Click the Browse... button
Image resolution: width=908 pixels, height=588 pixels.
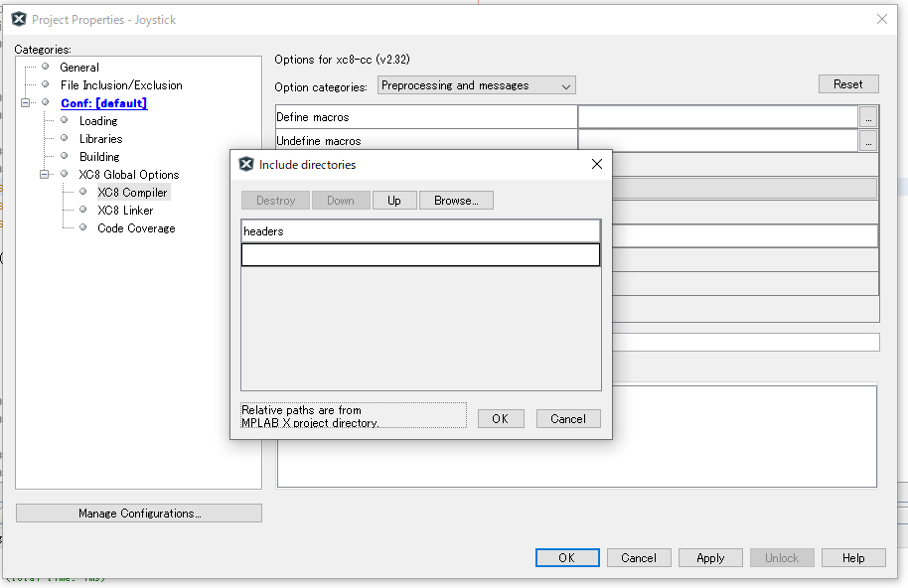tap(456, 201)
